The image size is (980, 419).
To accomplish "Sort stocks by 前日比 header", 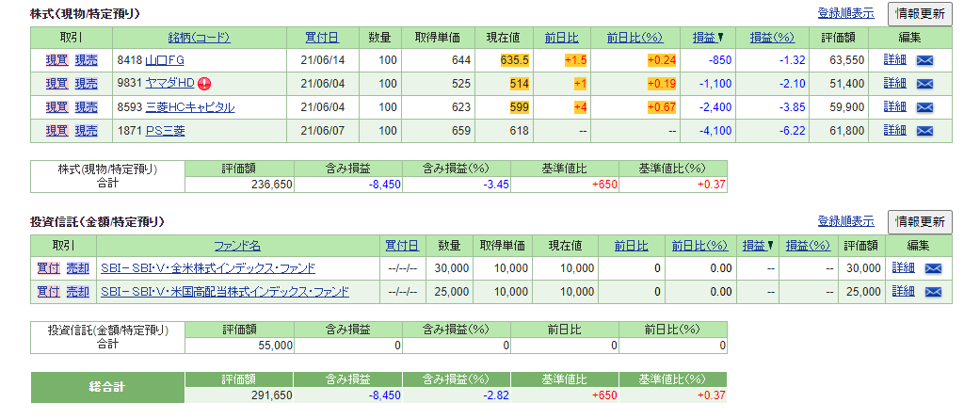I will tap(561, 38).
